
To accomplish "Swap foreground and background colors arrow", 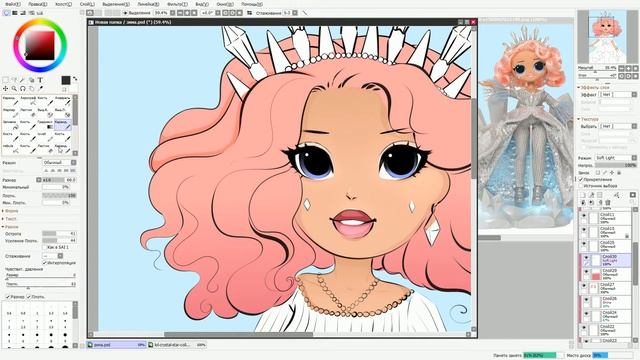I will [x=75, y=80].
